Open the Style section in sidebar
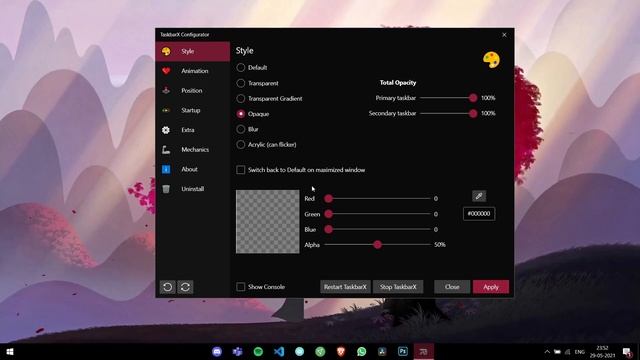Viewport: 640px width, 360px height. 192,51
